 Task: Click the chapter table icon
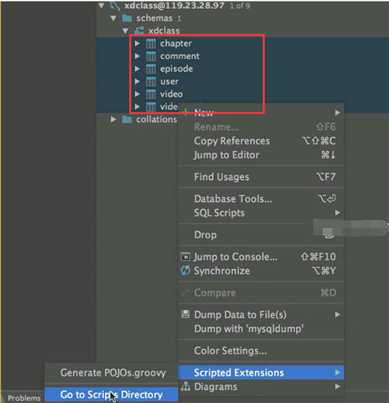pyautogui.click(x=151, y=43)
